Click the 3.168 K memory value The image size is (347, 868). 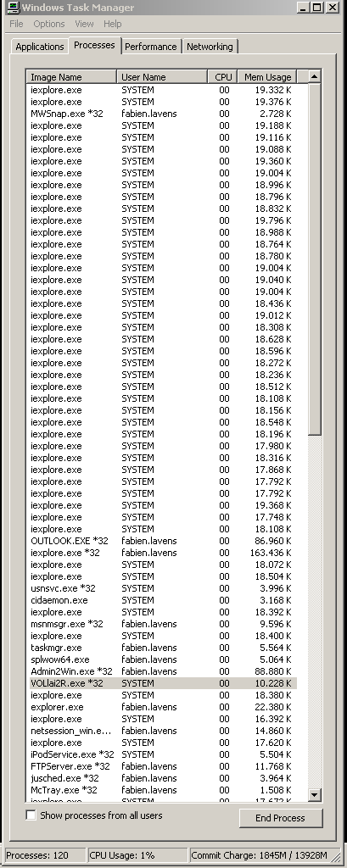point(275,600)
